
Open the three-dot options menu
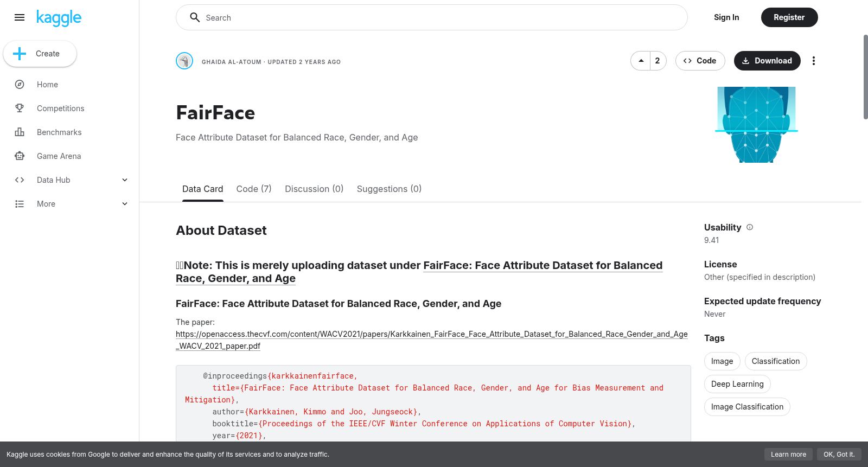click(x=813, y=61)
